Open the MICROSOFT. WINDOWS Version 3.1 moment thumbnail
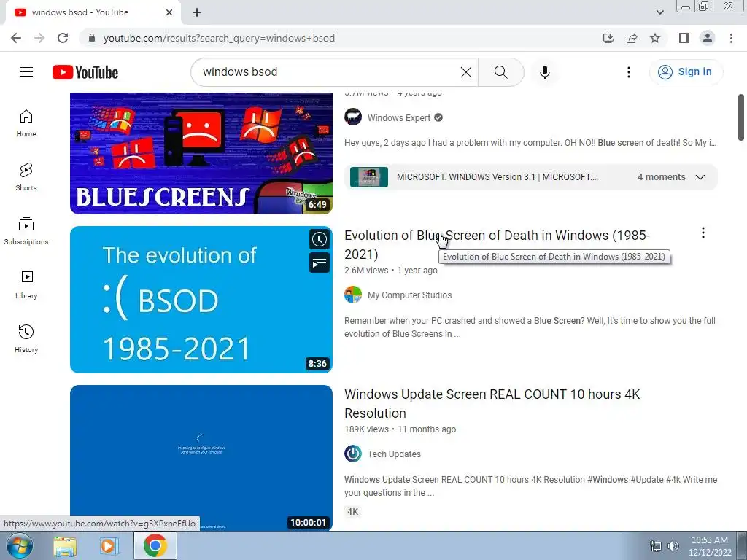The height and width of the screenshot is (560, 747). (x=368, y=177)
